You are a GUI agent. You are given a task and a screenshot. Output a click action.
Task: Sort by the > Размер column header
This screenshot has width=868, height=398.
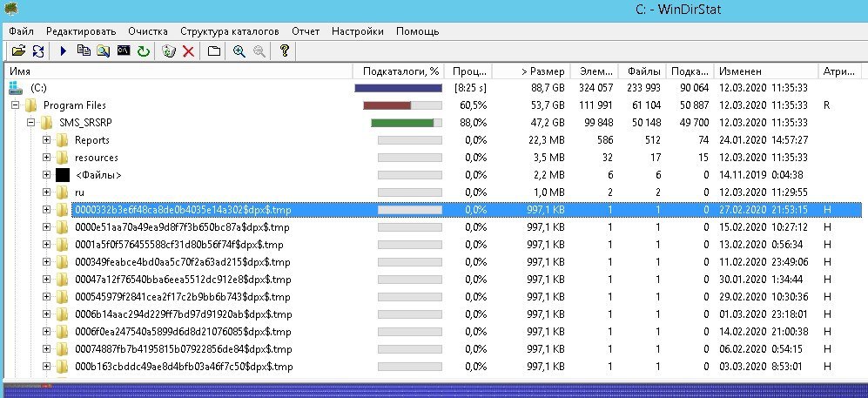point(530,71)
